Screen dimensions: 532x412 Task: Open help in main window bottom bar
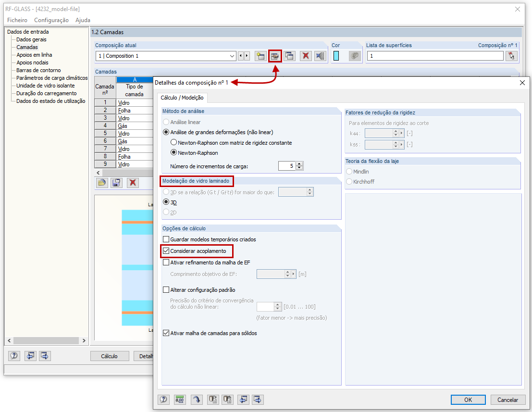[x=14, y=356]
